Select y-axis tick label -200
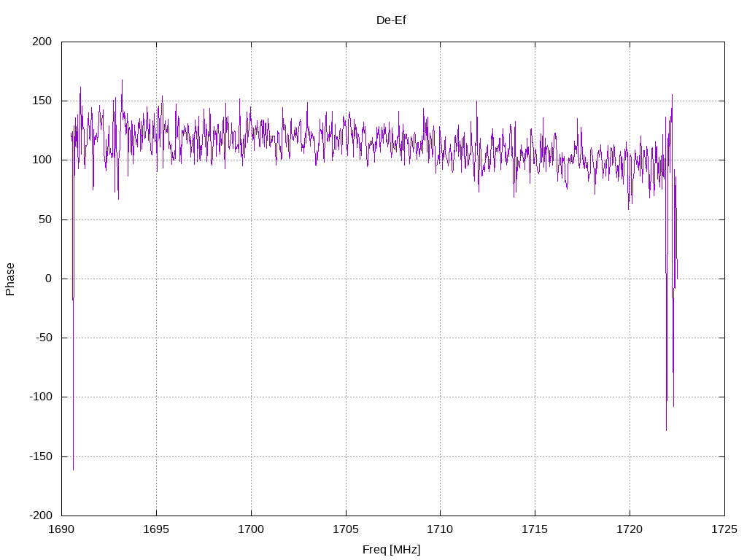Screen dimensions: 747x560 [x=41, y=516]
